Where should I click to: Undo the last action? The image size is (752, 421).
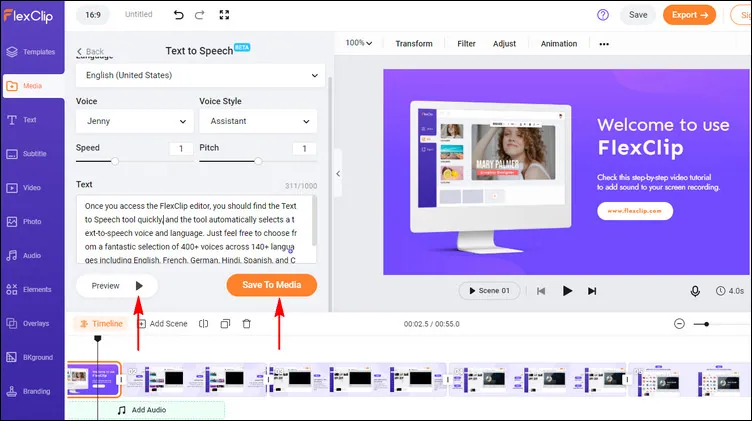pos(178,15)
